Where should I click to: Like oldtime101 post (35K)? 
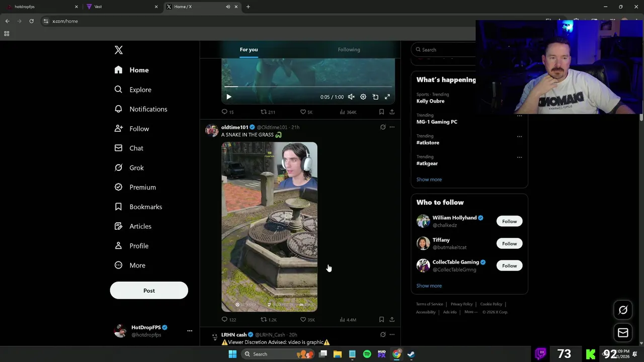307,320
